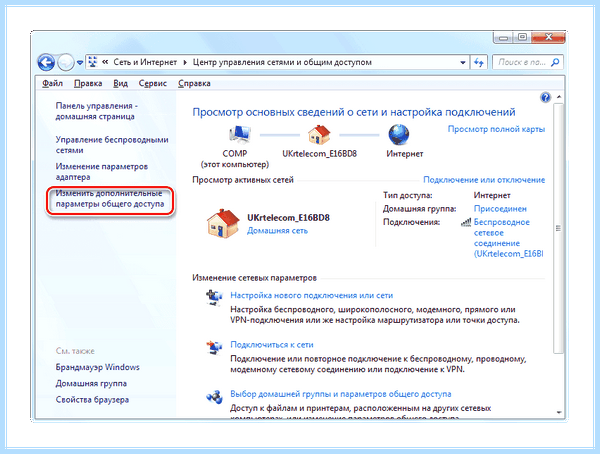
Task: Open the 'Домашняя сеть' network type link
Action: [x=277, y=230]
